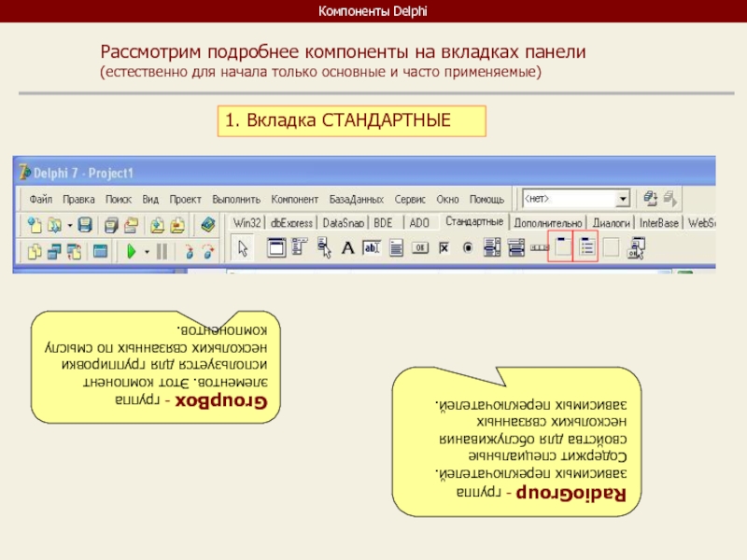Select the ScrollBar component in palette
This screenshot has height=560, width=747.
tap(539, 248)
